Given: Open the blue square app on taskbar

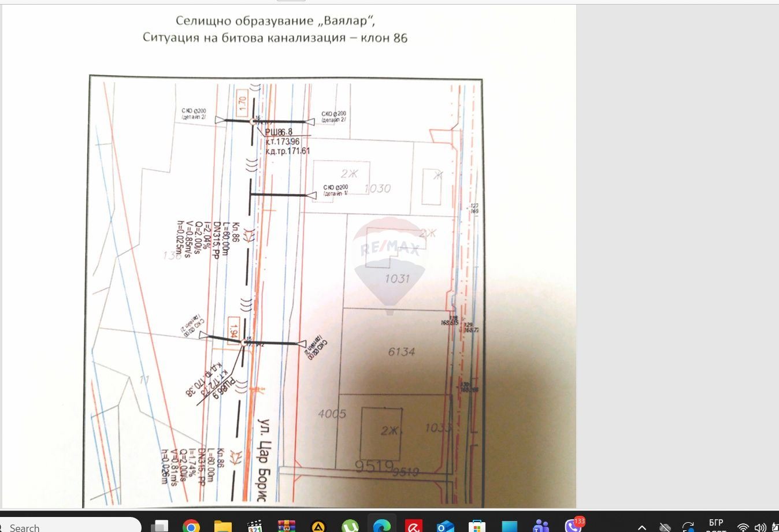Looking at the screenshot, I should 509,526.
